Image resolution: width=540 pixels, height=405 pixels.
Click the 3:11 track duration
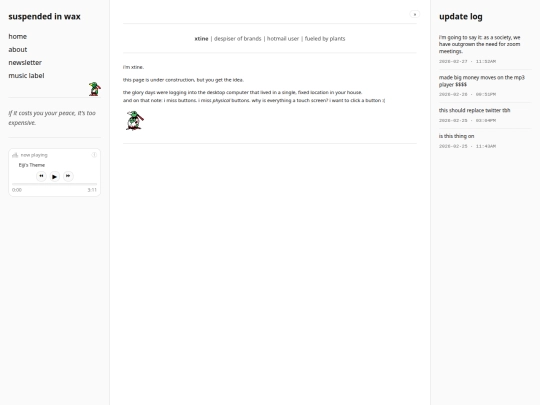pyautogui.click(x=92, y=190)
